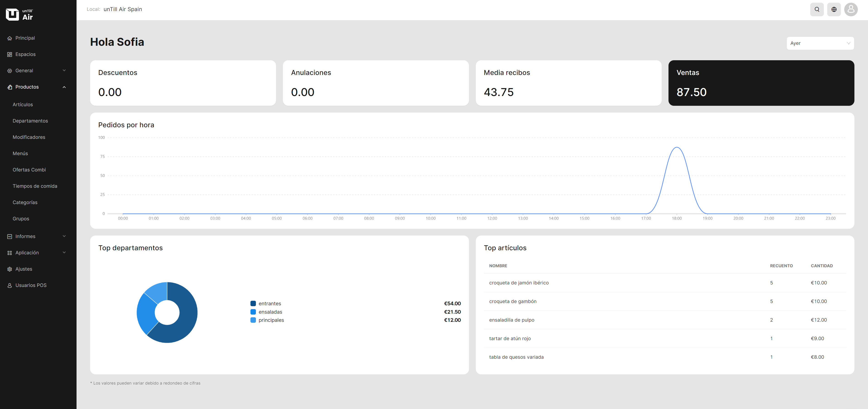Open the user profile avatar
Screen dimensions: 868x409
point(851,10)
